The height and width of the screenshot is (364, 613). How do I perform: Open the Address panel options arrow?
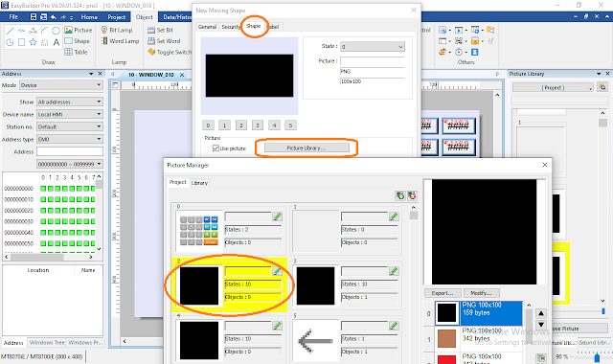tap(91, 74)
